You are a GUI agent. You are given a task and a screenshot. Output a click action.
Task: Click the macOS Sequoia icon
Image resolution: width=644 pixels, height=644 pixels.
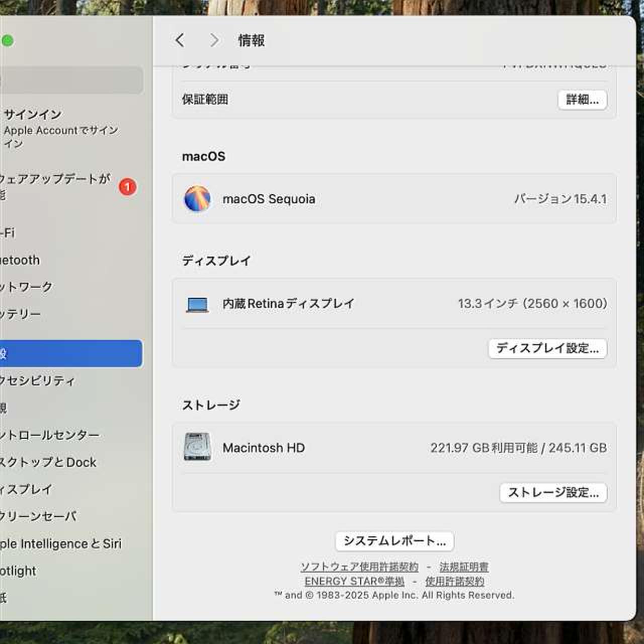[x=197, y=199]
